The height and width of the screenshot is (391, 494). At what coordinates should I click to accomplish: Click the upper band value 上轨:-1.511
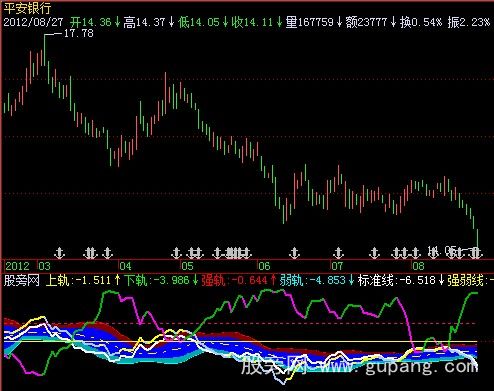tap(78, 280)
